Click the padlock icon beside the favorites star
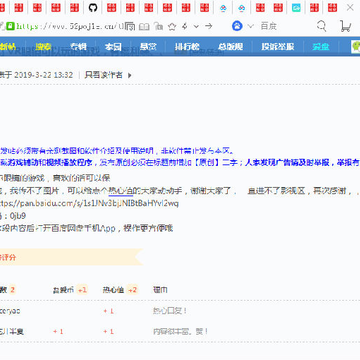Viewport: 360px width, 360px height. 159,26
